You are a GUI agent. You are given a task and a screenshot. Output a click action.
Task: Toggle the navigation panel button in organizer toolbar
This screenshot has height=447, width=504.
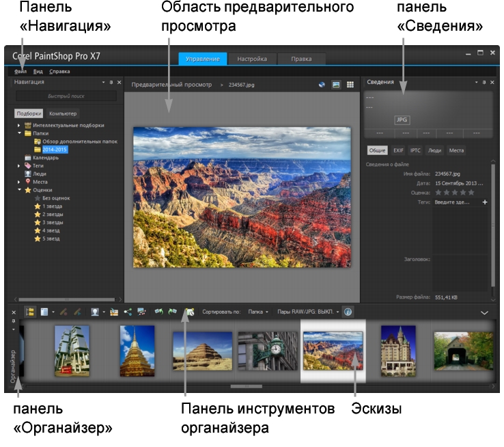tap(30, 312)
